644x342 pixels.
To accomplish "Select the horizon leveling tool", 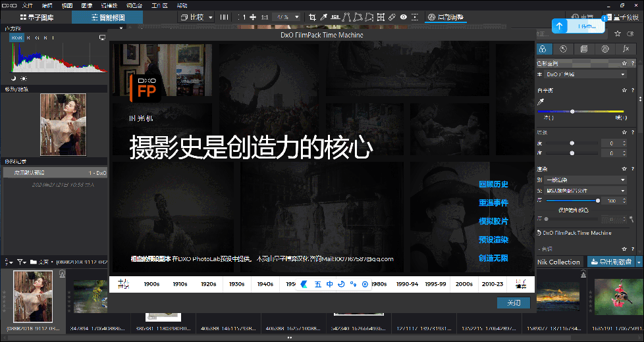I will [x=335, y=17].
